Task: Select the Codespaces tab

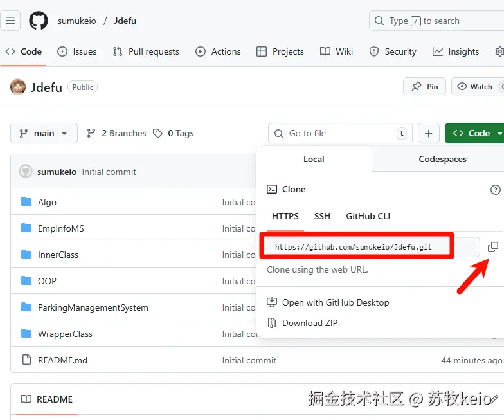Action: [442, 159]
